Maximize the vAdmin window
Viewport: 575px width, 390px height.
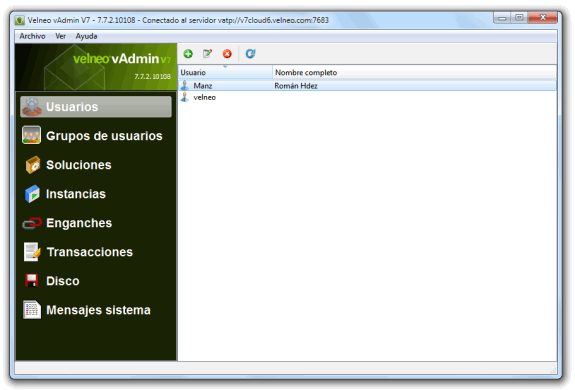pos(519,18)
